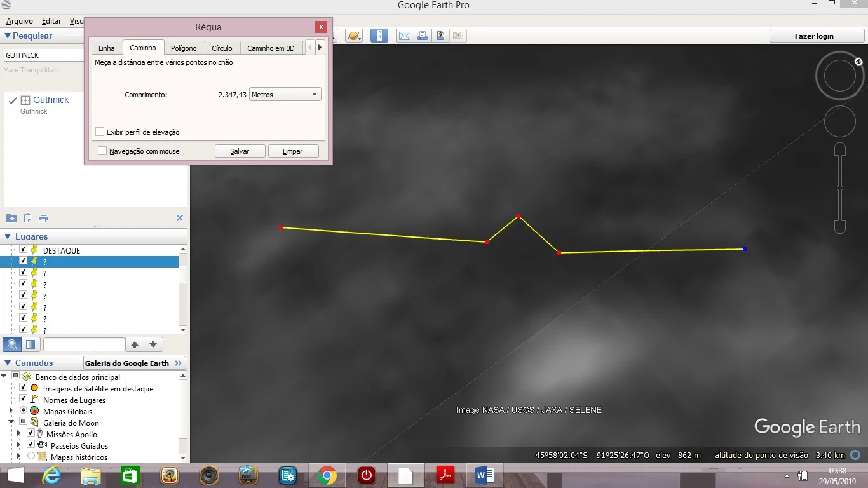Viewport: 868px width, 488px height.
Task: Clear search results with blue X
Action: (180, 218)
